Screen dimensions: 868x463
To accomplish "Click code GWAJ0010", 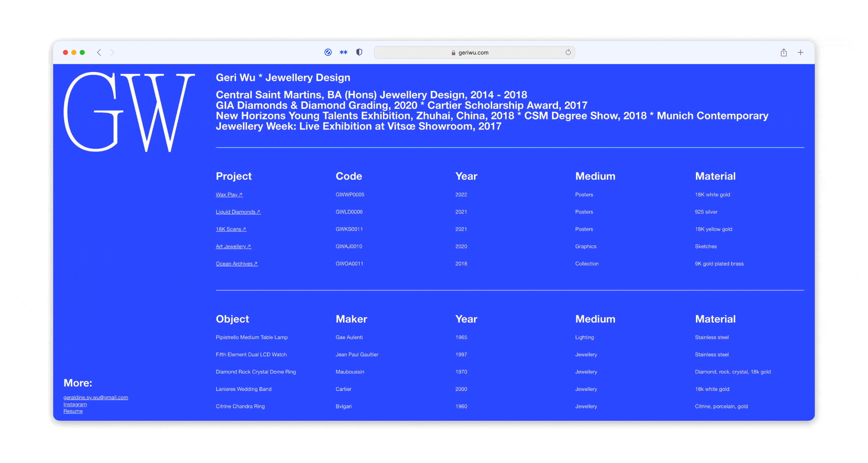I will [349, 247].
